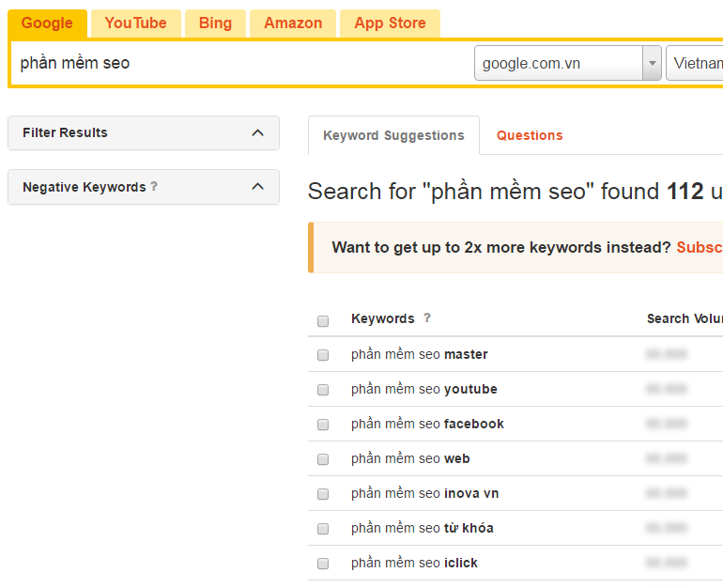Check the phần mềm seo web row
The width and height of the screenshot is (723, 588).
[323, 459]
